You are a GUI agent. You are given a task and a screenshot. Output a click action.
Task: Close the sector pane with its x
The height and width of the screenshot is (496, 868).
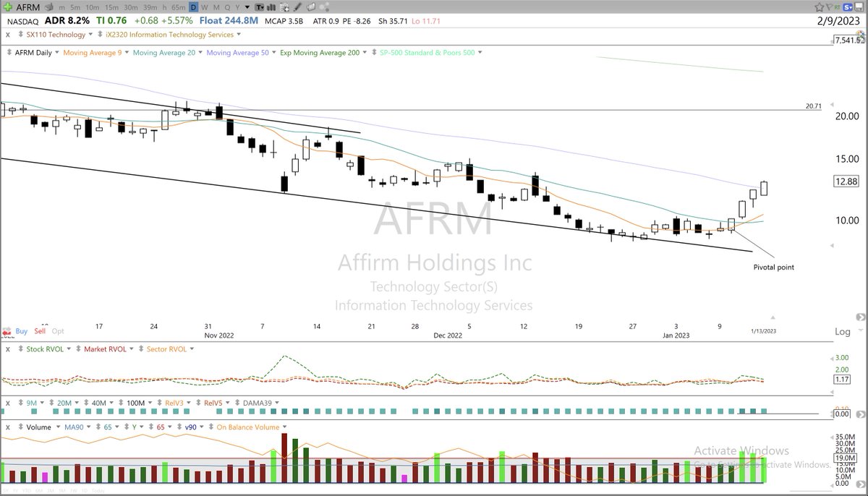(x=8, y=35)
